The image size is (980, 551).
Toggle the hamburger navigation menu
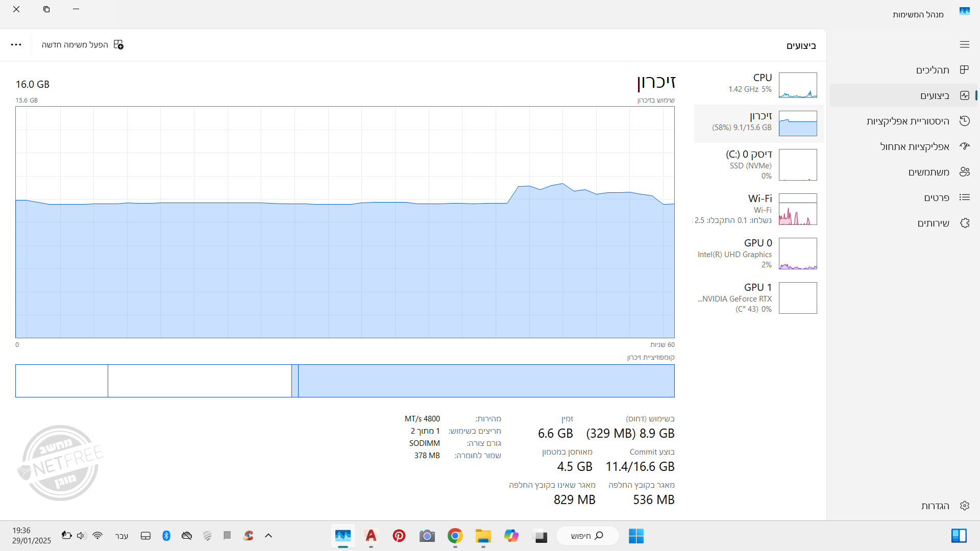click(964, 45)
